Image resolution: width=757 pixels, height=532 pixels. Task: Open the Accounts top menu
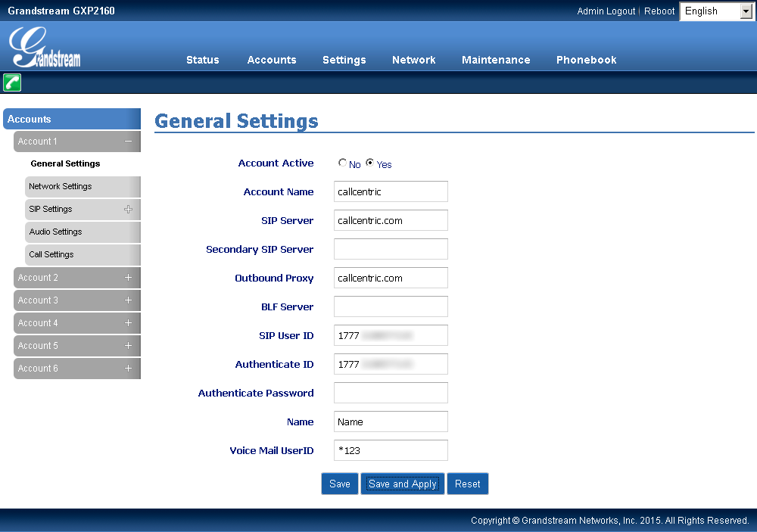click(x=272, y=60)
